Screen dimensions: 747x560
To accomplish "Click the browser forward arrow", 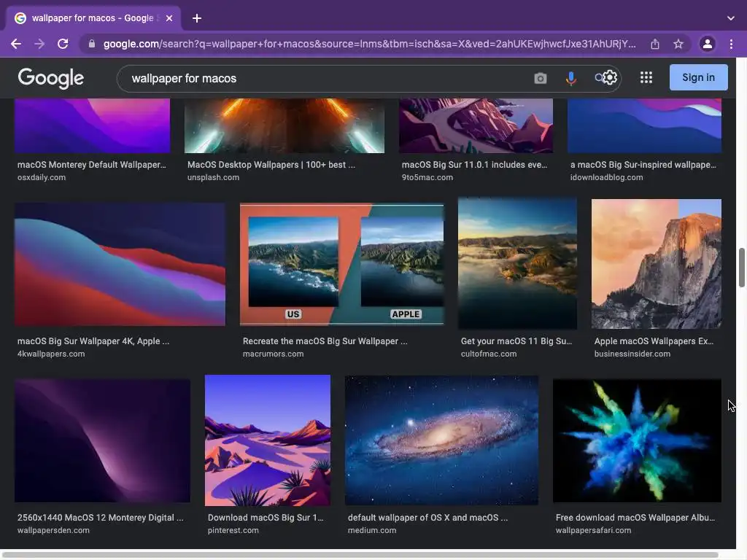I will (39, 44).
